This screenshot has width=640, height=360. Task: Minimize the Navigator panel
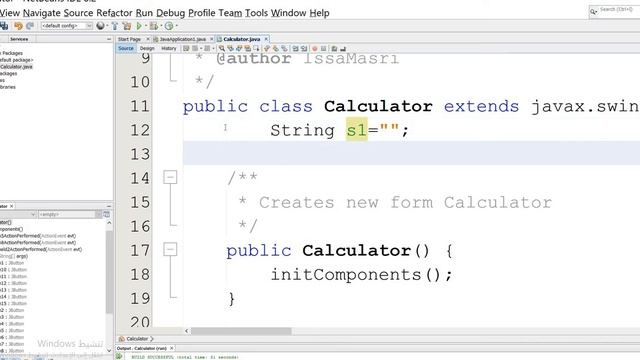(109, 206)
